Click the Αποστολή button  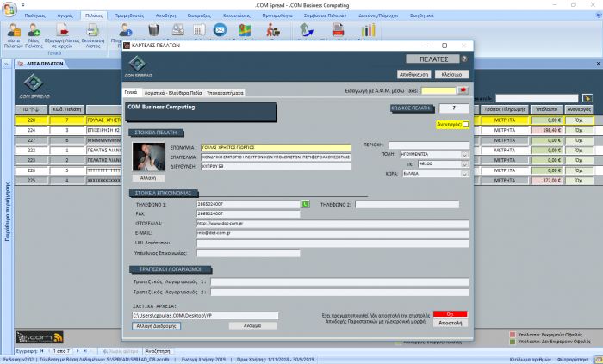[x=451, y=323]
